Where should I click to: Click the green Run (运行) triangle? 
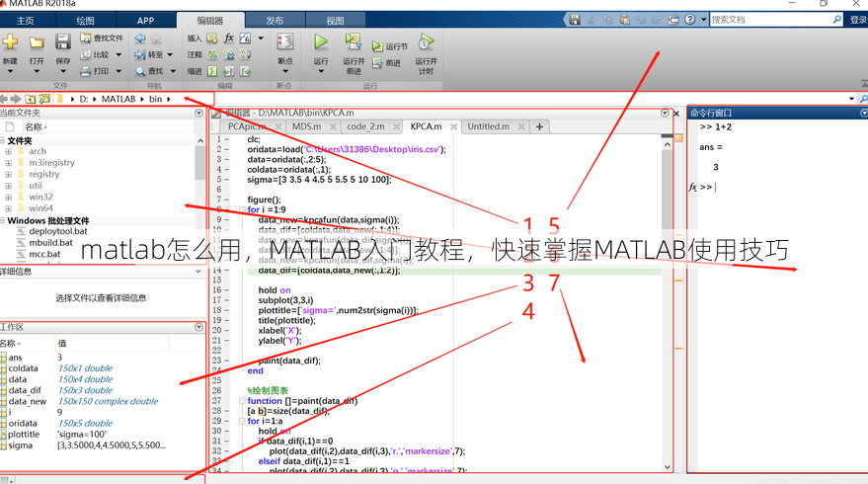coord(321,42)
